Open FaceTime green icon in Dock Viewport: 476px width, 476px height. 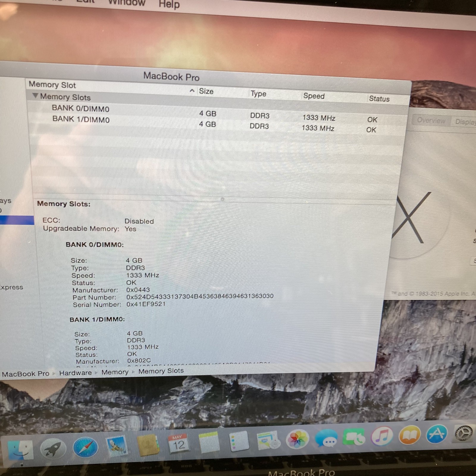click(354, 437)
